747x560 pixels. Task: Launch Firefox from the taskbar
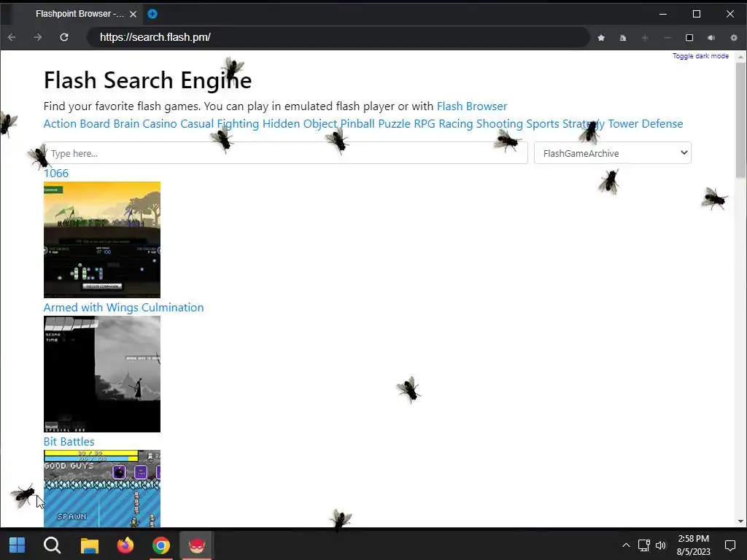125,545
